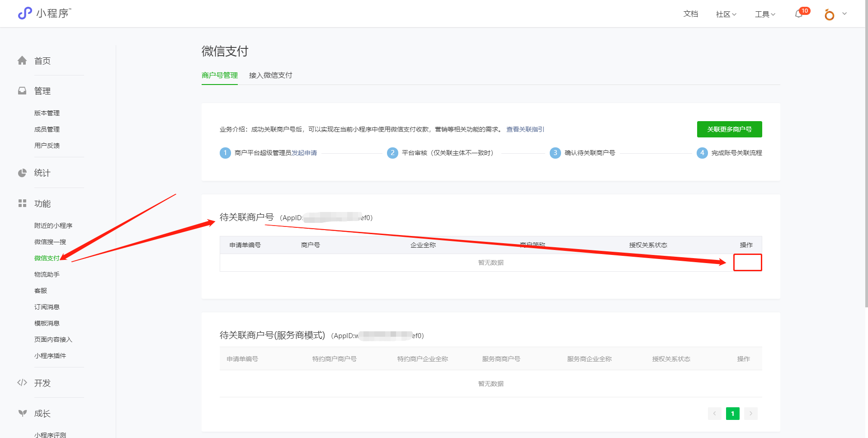The width and height of the screenshot is (868, 438).
Task: Click the 特约商户商户号 column header
Action: pyautogui.click(x=335, y=359)
